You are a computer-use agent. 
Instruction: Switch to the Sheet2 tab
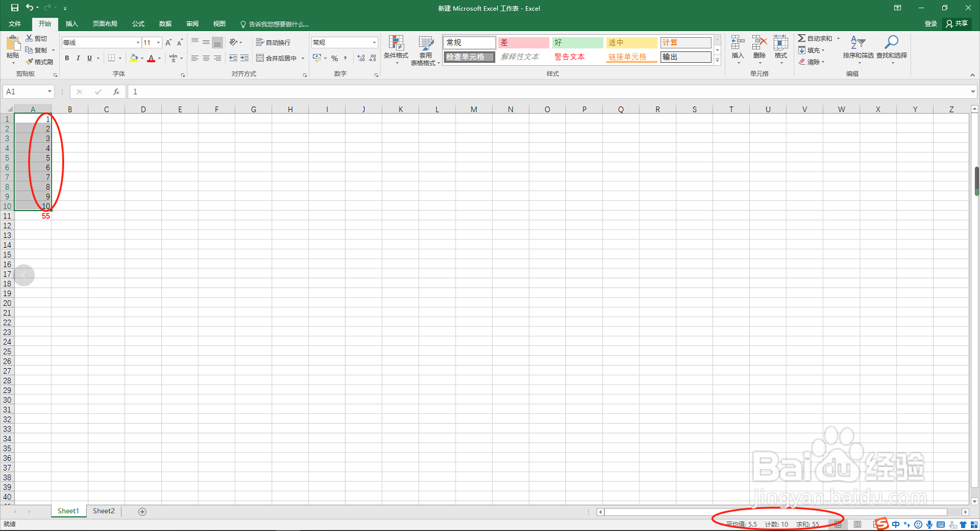click(103, 511)
